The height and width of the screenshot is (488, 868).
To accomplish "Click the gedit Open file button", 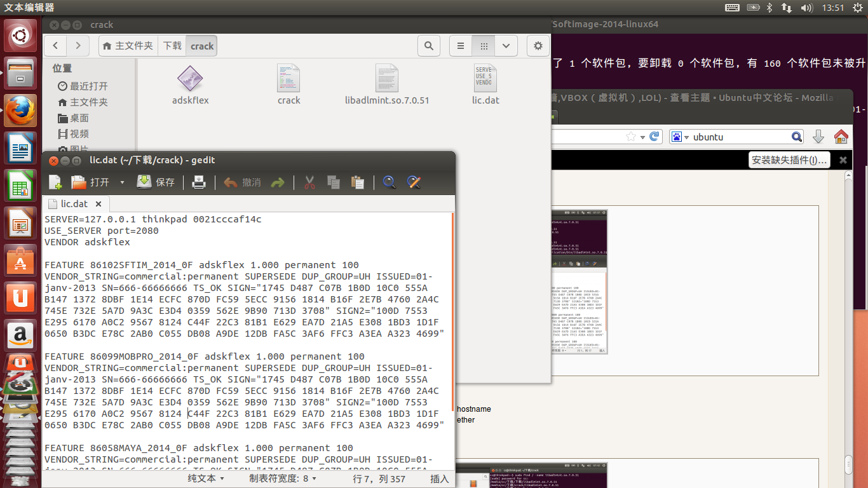I will [90, 182].
